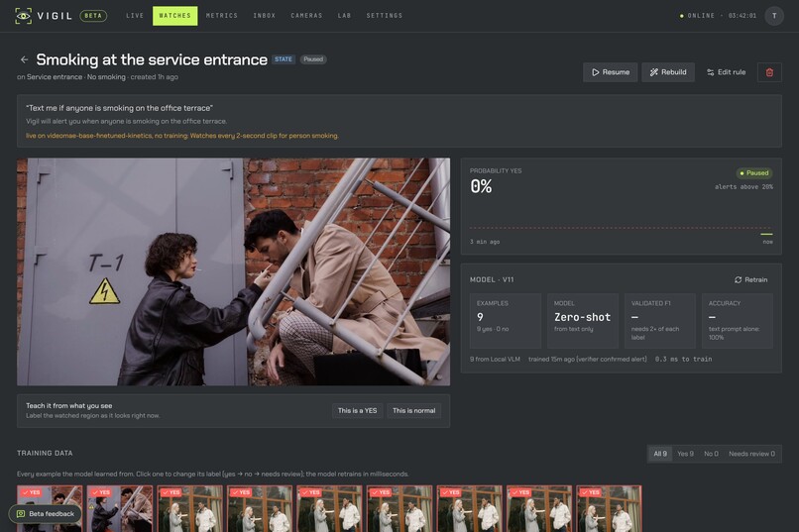Open the last YES training thumbnail
The height and width of the screenshot is (532, 799).
[609, 508]
